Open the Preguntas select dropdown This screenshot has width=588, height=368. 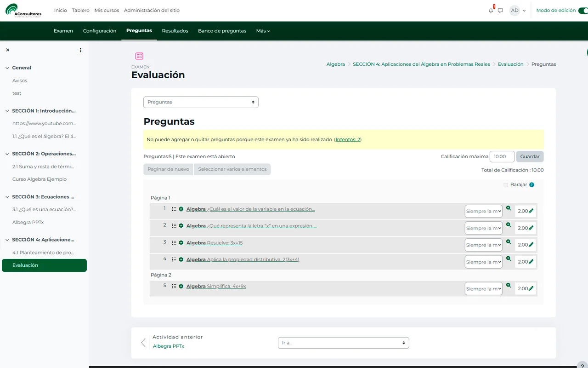[x=201, y=102]
